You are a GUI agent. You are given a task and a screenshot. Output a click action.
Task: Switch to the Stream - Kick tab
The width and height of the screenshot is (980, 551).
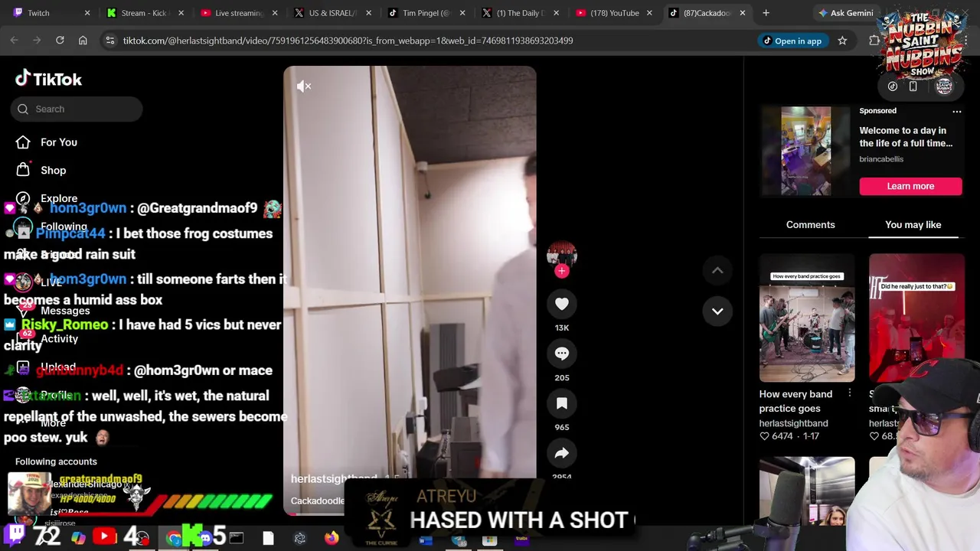(145, 13)
